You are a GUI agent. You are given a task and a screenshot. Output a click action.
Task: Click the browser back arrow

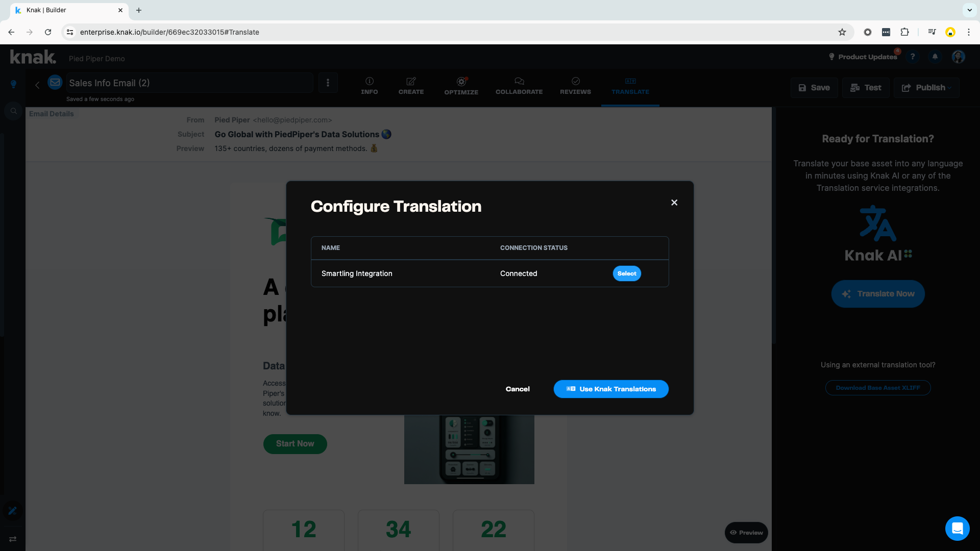click(11, 32)
